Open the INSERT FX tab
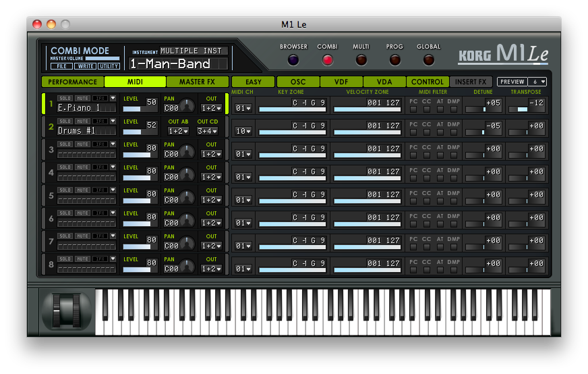 tap(471, 82)
